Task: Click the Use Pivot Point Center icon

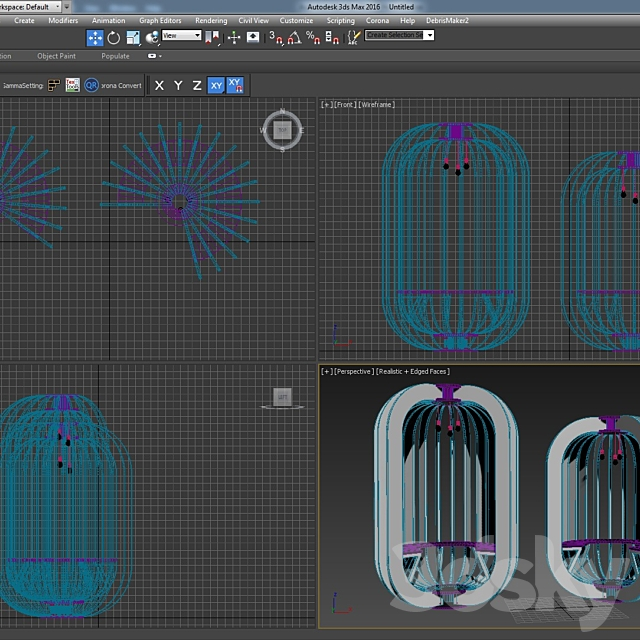Action: 212,38
